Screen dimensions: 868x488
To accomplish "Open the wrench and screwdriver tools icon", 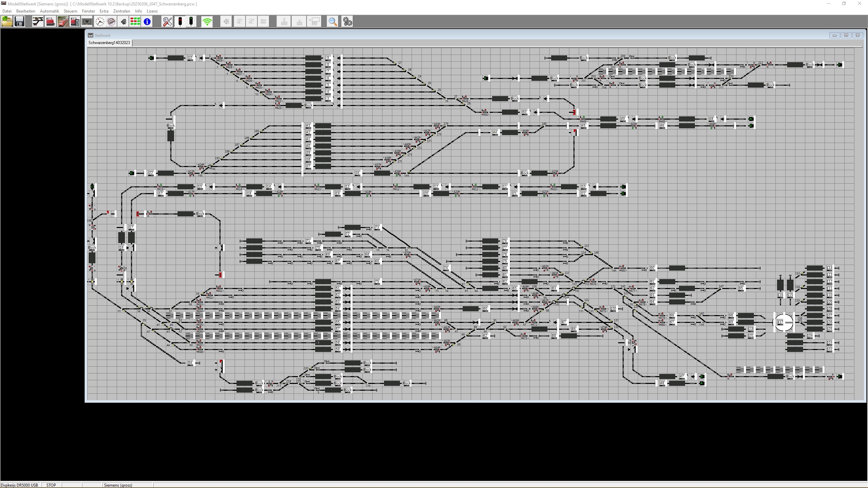I will [167, 21].
